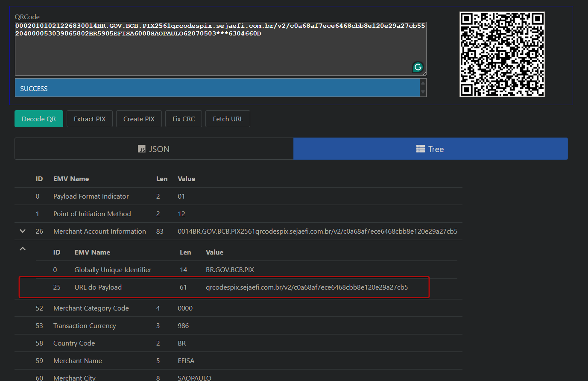The image size is (588, 381).
Task: Click the Fix CRC button
Action: click(x=184, y=119)
